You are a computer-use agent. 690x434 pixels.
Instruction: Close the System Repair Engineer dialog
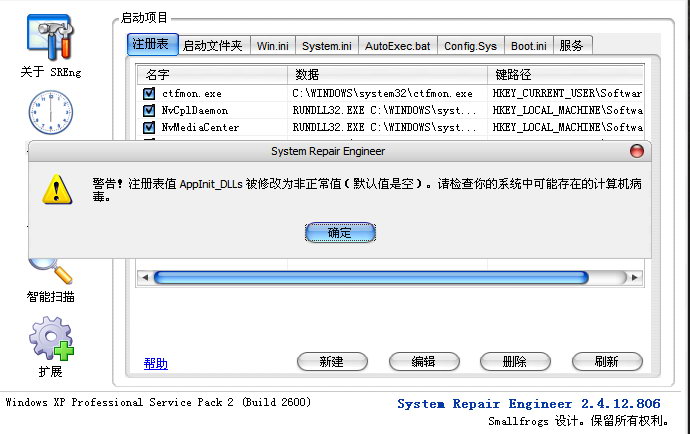click(637, 151)
